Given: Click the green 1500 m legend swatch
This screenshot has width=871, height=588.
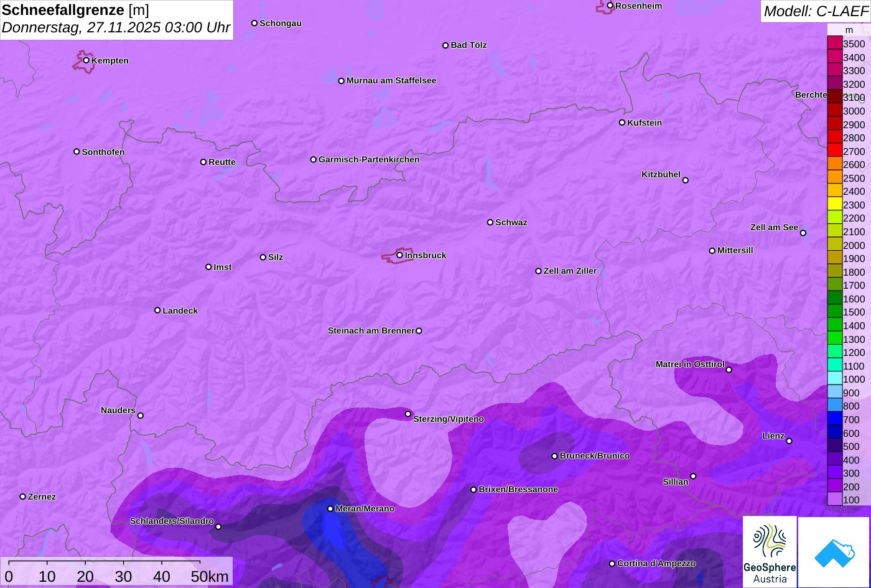Looking at the screenshot, I should (x=834, y=311).
